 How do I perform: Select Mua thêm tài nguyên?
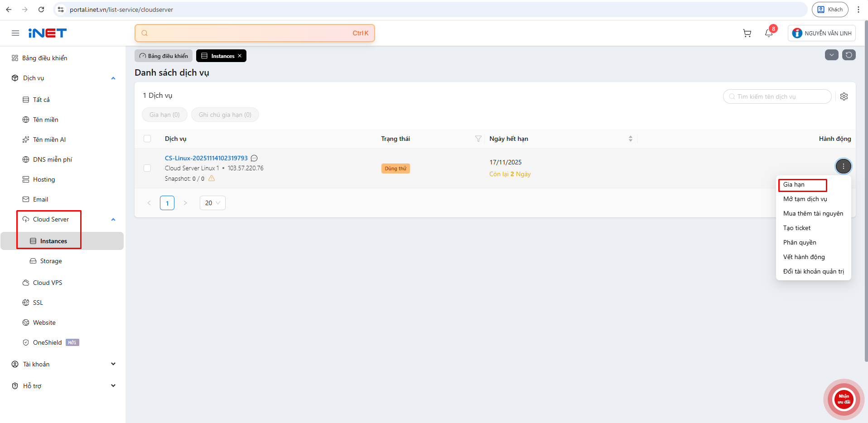[x=813, y=214]
